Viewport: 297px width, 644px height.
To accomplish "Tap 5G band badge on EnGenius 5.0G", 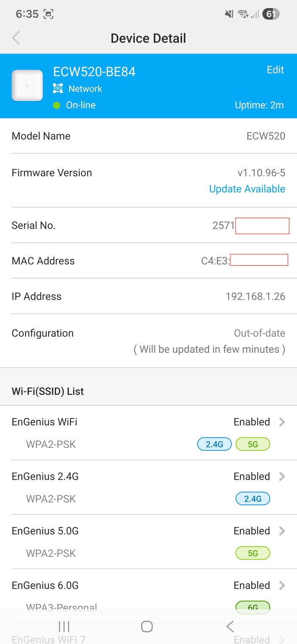I will [253, 553].
